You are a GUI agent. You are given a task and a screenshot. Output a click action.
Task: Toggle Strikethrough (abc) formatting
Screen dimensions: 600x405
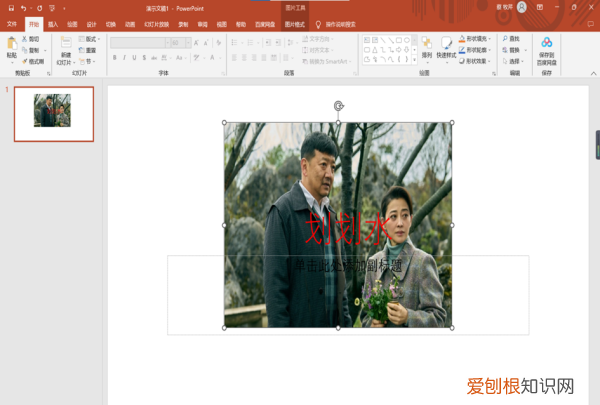point(154,57)
